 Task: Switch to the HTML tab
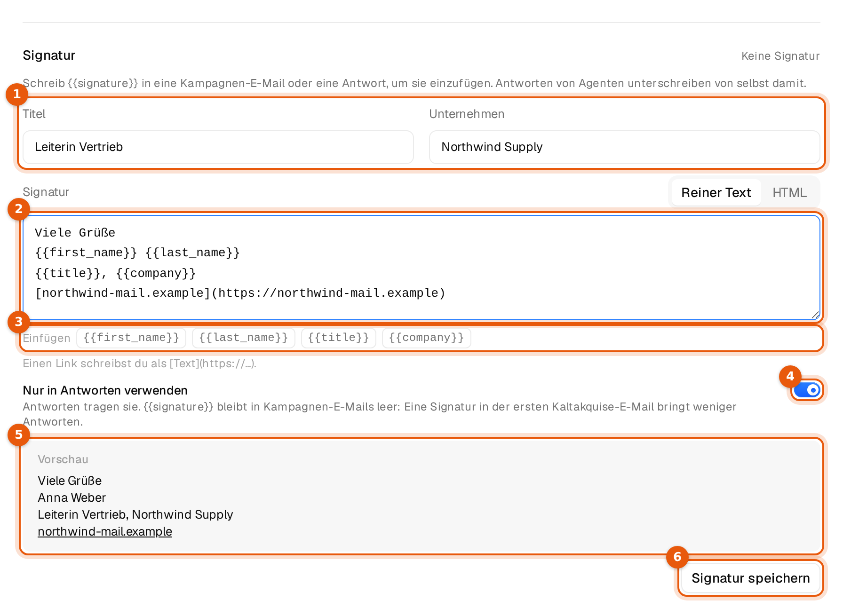(789, 192)
